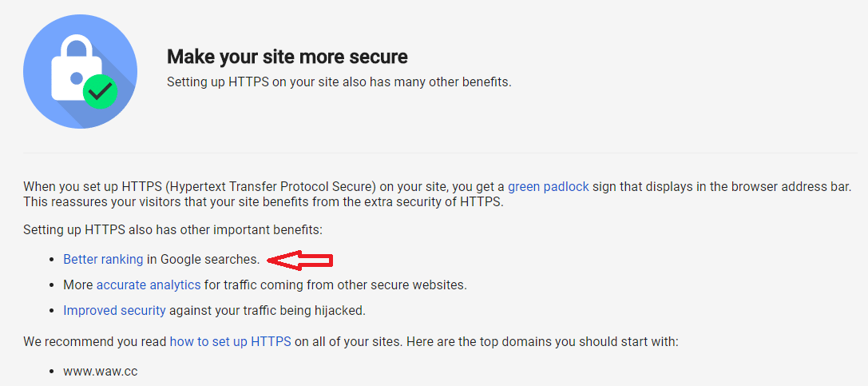
Task: Click the bullet before www.waw.cc
Action: point(51,372)
